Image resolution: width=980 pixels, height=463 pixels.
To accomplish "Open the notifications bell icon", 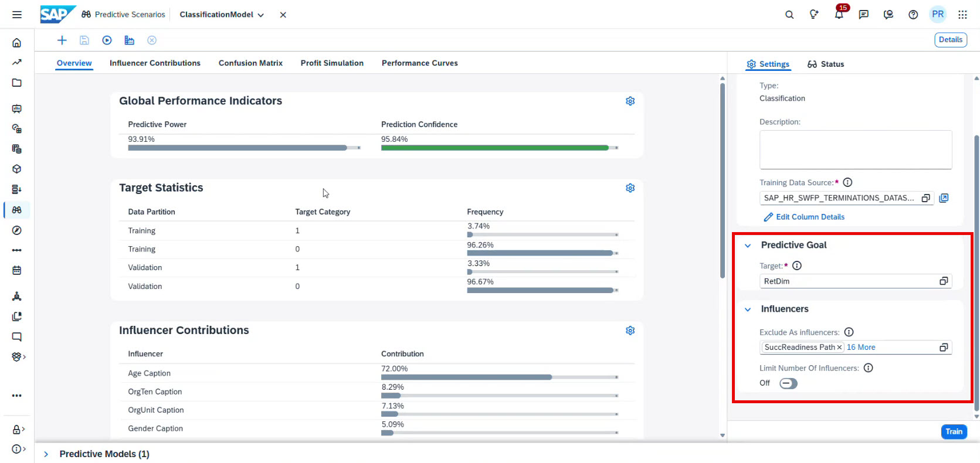I will (x=839, y=15).
